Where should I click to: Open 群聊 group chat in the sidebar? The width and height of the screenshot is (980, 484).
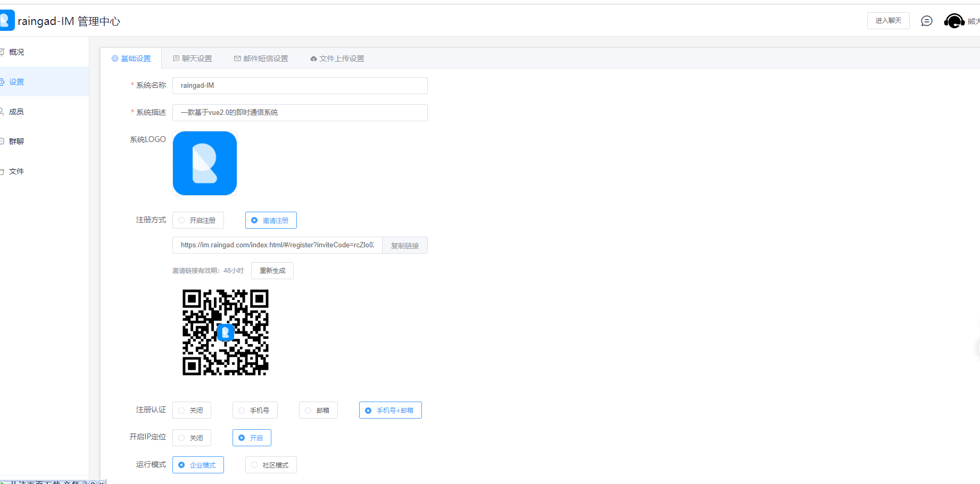pos(16,141)
